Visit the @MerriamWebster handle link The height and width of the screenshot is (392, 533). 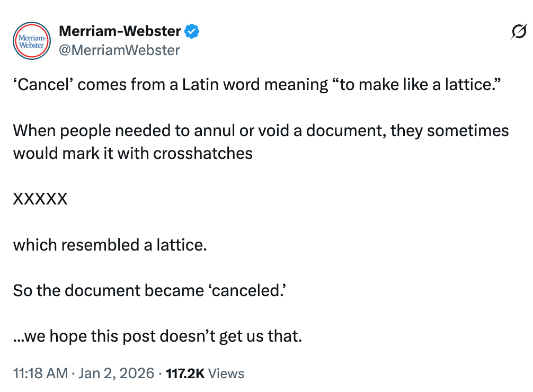point(119,50)
